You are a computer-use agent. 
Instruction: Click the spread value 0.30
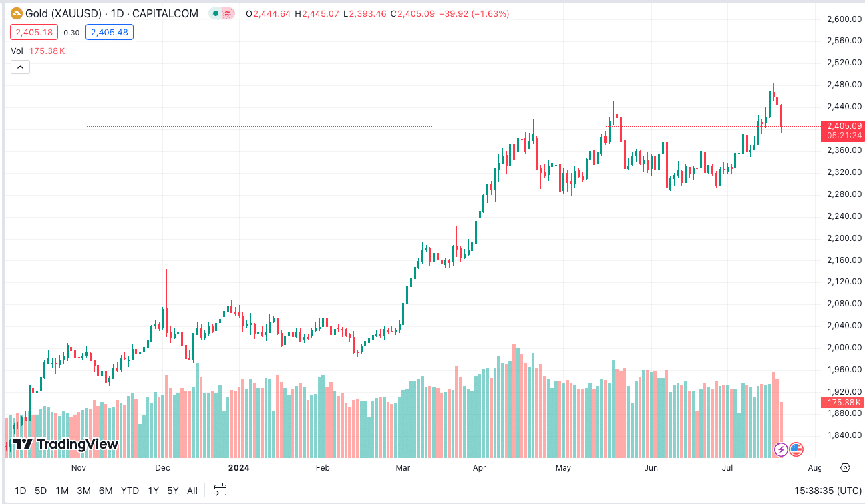click(73, 32)
